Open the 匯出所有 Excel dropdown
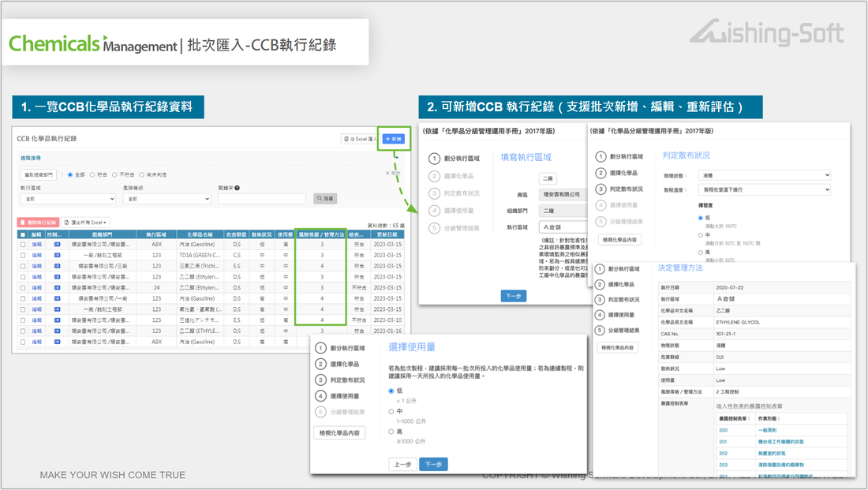The width and height of the screenshot is (868, 490). 85,222
